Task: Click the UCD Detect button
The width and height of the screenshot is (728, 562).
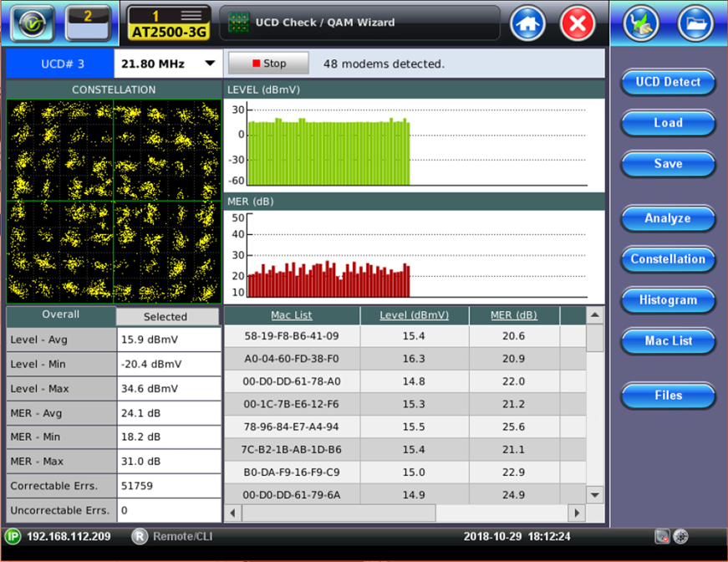Action: point(668,82)
